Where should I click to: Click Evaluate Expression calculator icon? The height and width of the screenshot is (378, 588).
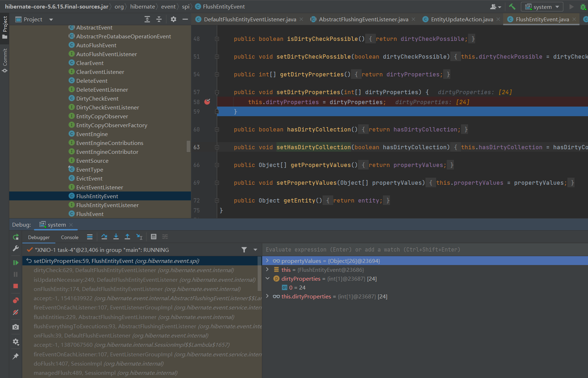pyautogui.click(x=154, y=237)
